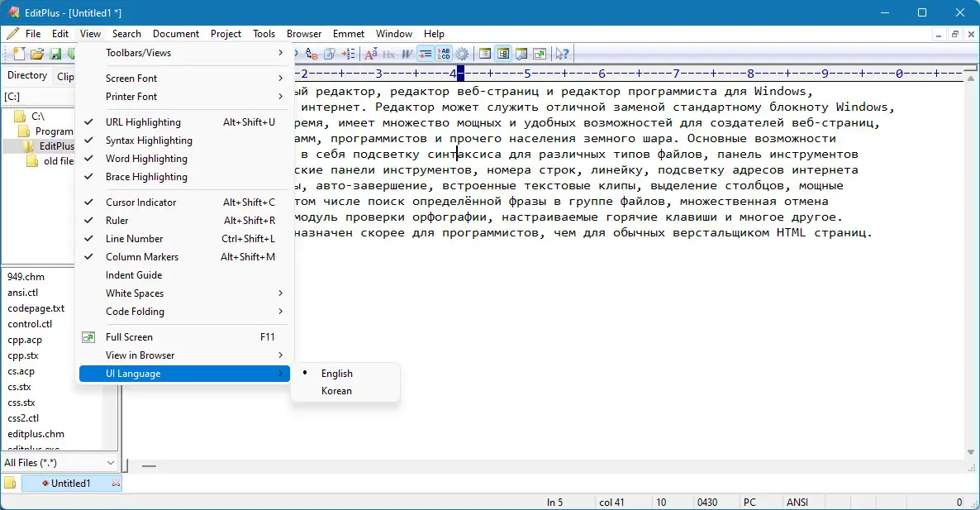Click the Save toolbar icon

pos(55,54)
